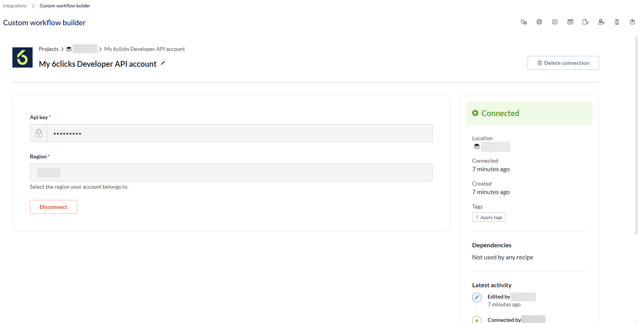Click the 6clicks app logo
The height and width of the screenshot is (323, 644).
coord(23,57)
